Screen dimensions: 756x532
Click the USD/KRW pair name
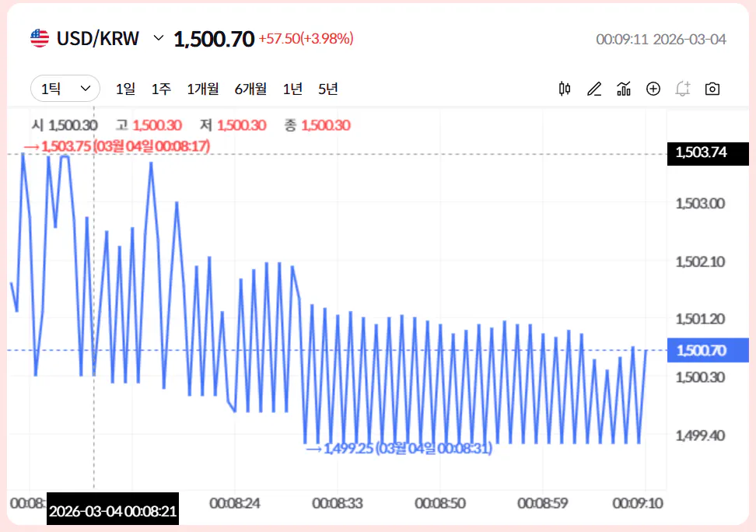point(98,38)
